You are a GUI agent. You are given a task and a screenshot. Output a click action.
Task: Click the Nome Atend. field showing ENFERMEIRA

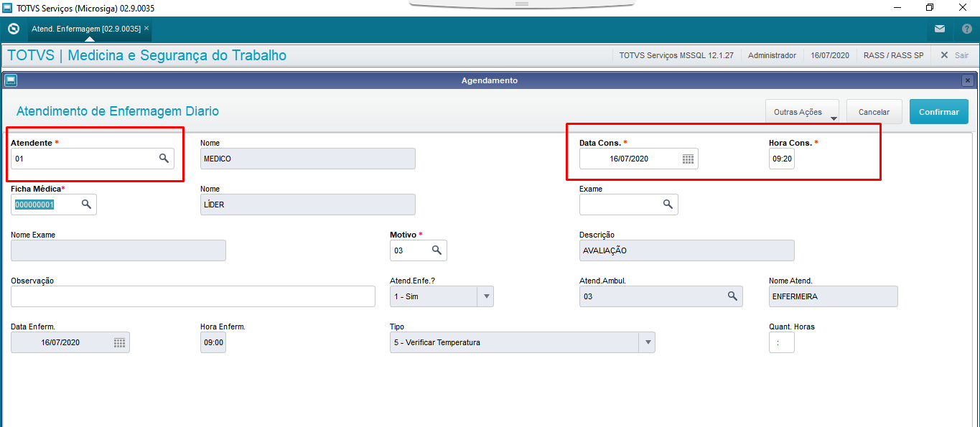834,296
